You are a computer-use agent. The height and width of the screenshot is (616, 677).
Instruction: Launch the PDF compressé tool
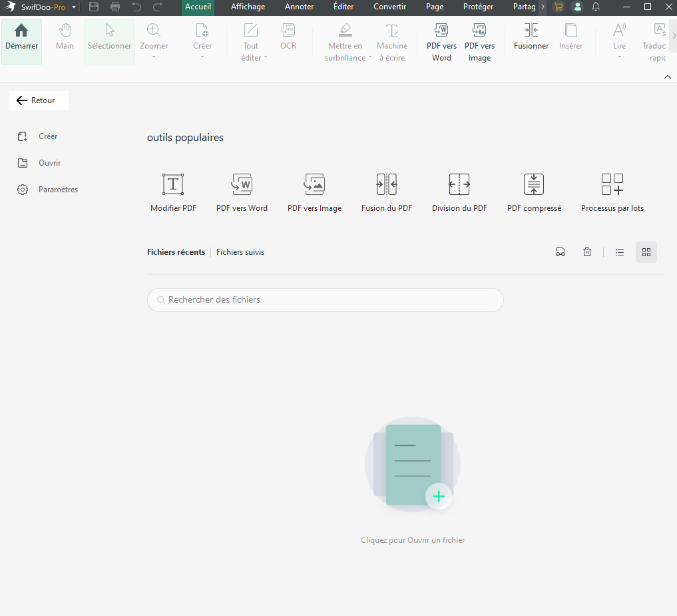coord(534,184)
